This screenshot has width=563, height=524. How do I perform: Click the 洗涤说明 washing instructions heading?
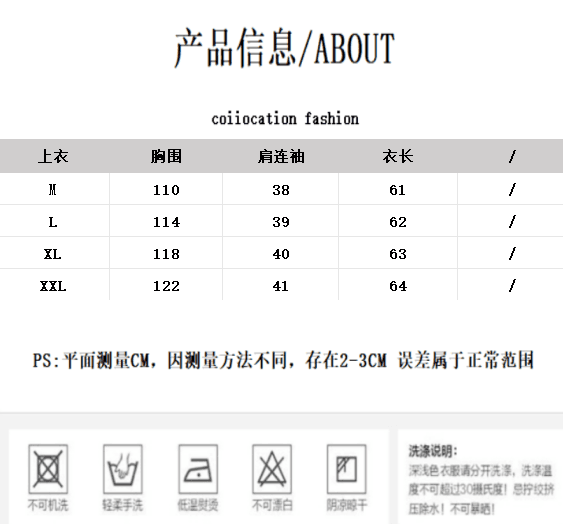[x=433, y=451]
